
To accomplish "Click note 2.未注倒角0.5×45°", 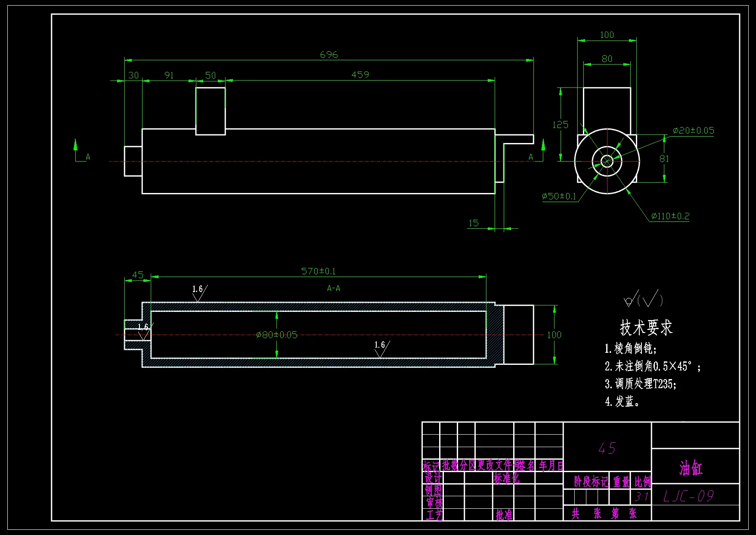I will click(x=653, y=367).
